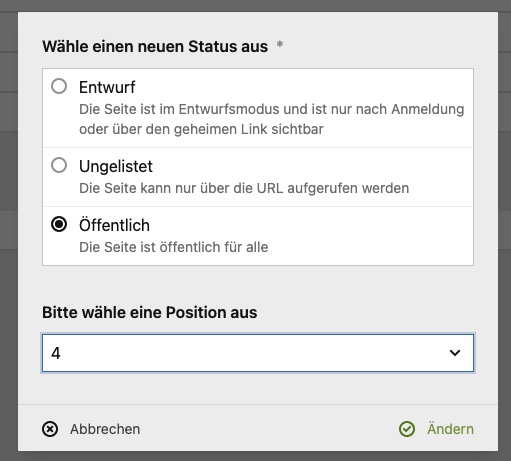Click the URL aufgerufen werden description
Screen dimensions: 511x461
(x=244, y=188)
